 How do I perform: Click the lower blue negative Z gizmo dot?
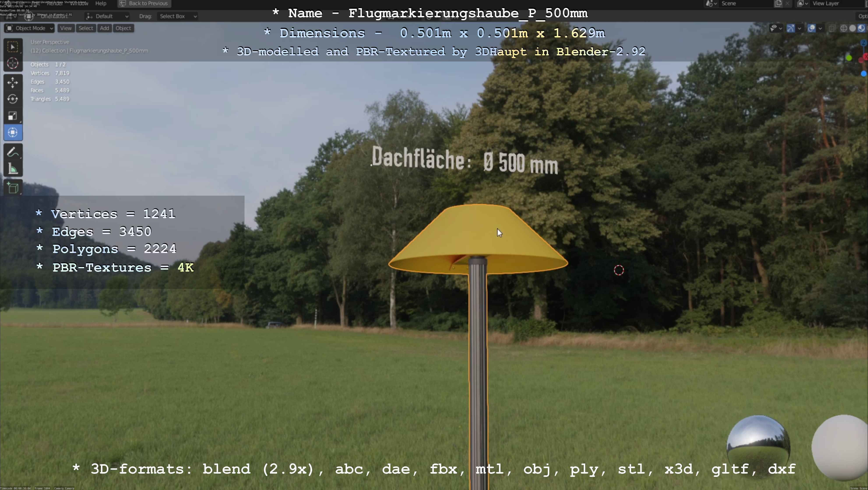tap(864, 74)
